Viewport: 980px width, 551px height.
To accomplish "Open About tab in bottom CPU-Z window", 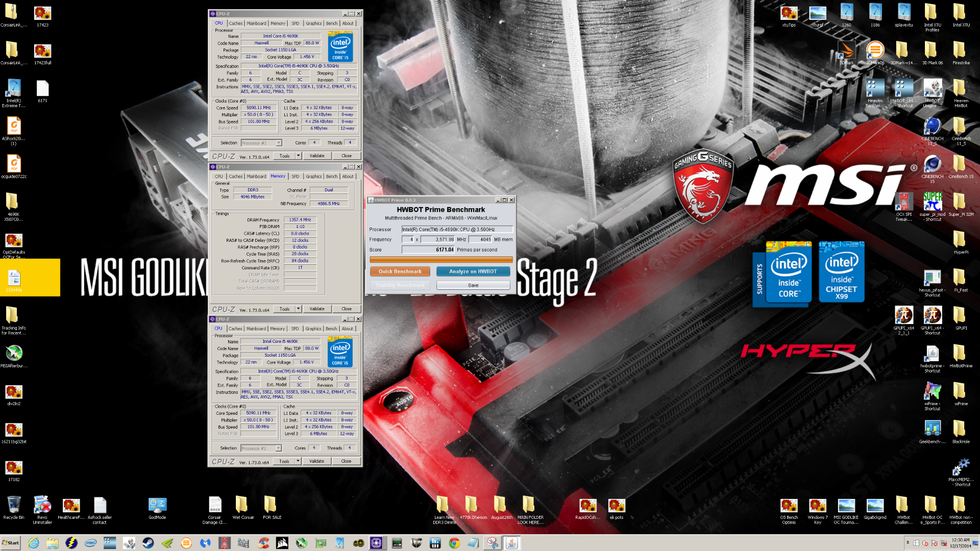I will pyautogui.click(x=347, y=329).
